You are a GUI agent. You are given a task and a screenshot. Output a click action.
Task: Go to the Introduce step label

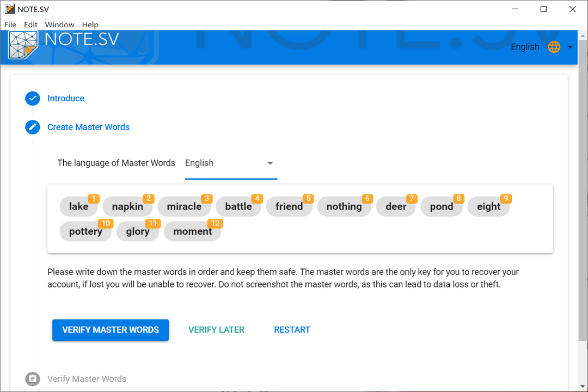coord(66,99)
